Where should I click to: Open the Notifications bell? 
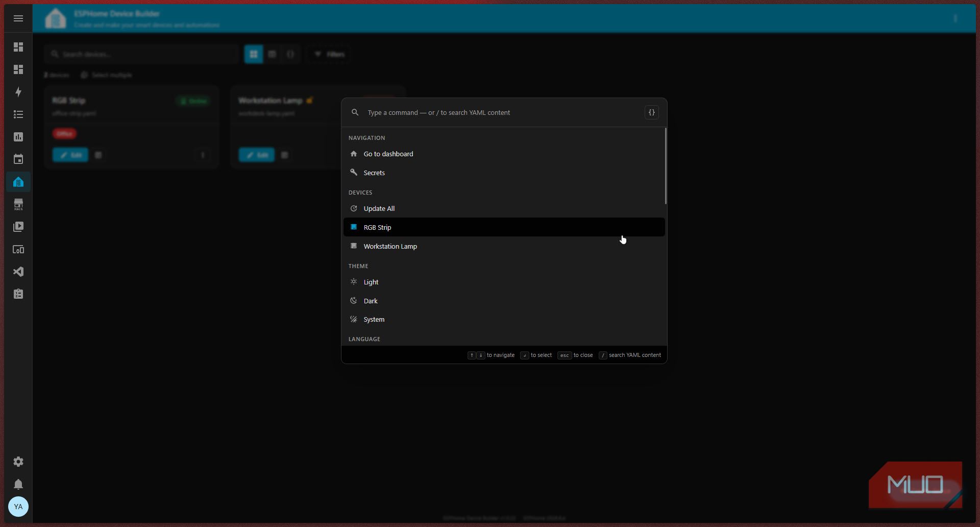tap(18, 484)
